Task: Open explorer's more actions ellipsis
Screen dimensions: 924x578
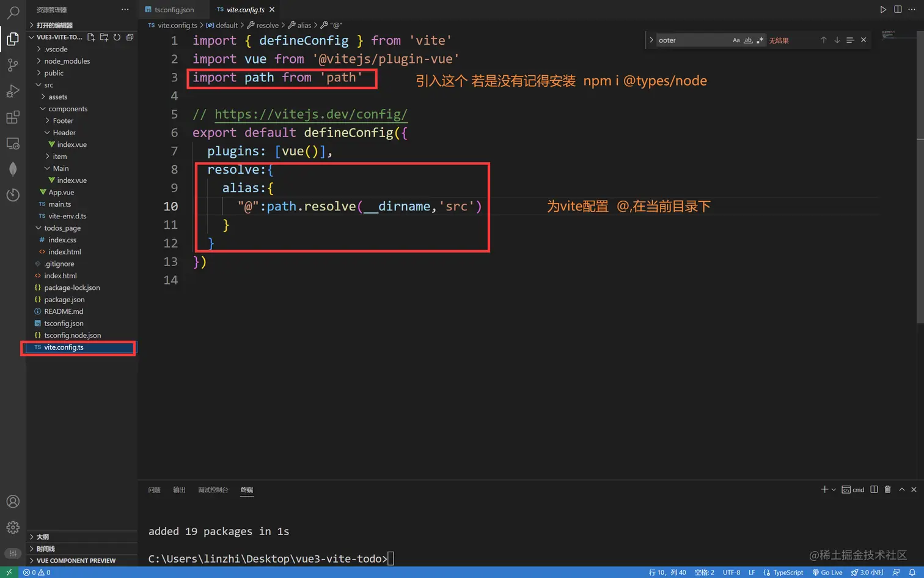Action: coord(125,9)
